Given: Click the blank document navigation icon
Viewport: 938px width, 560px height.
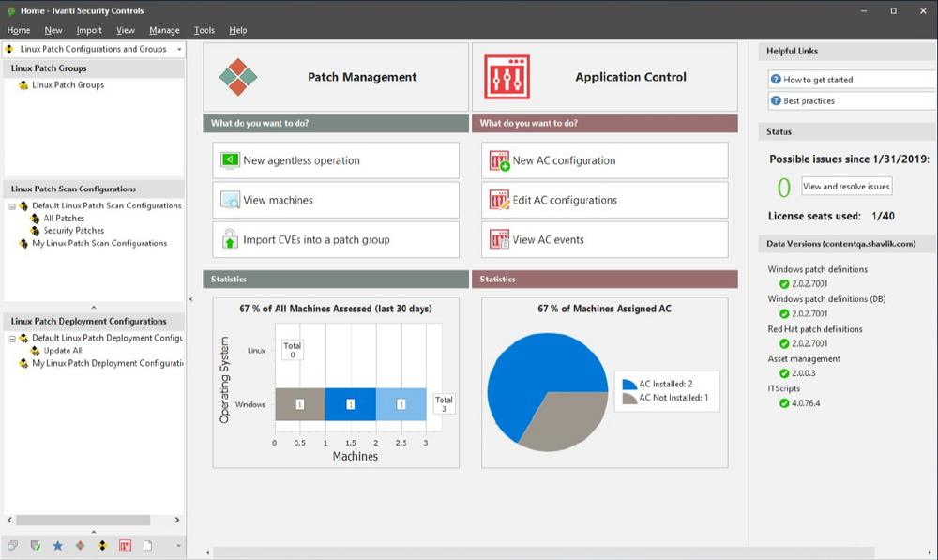Looking at the screenshot, I should click(x=147, y=546).
